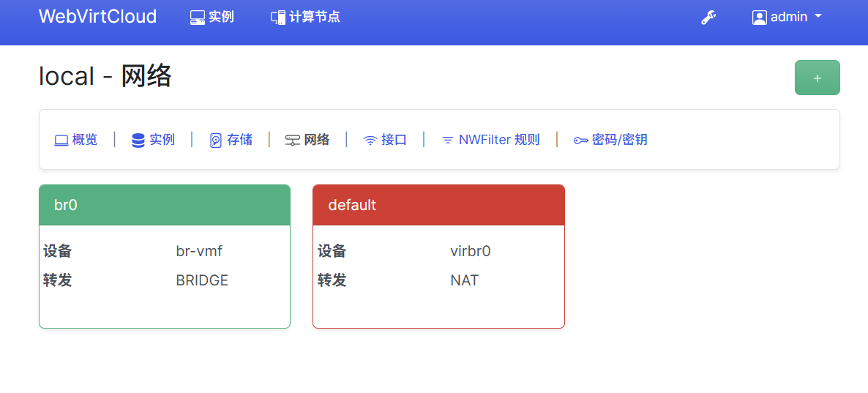Add a new network with the plus button

pos(817,78)
